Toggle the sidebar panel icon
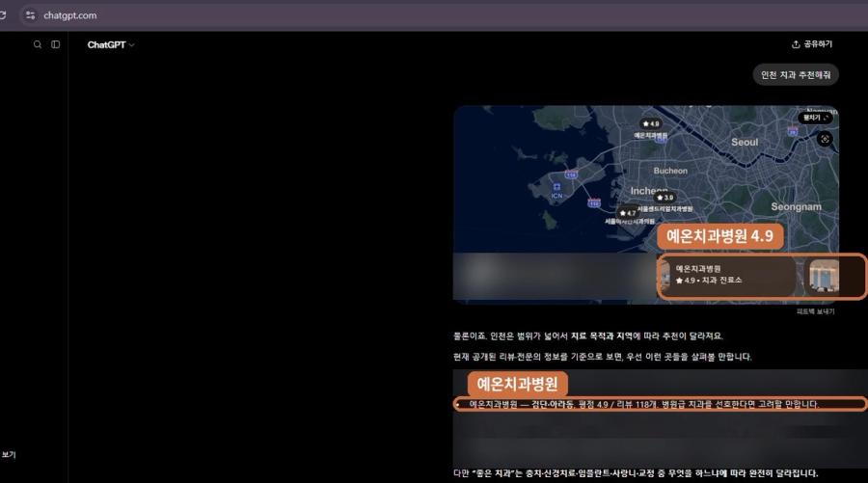 coord(55,44)
